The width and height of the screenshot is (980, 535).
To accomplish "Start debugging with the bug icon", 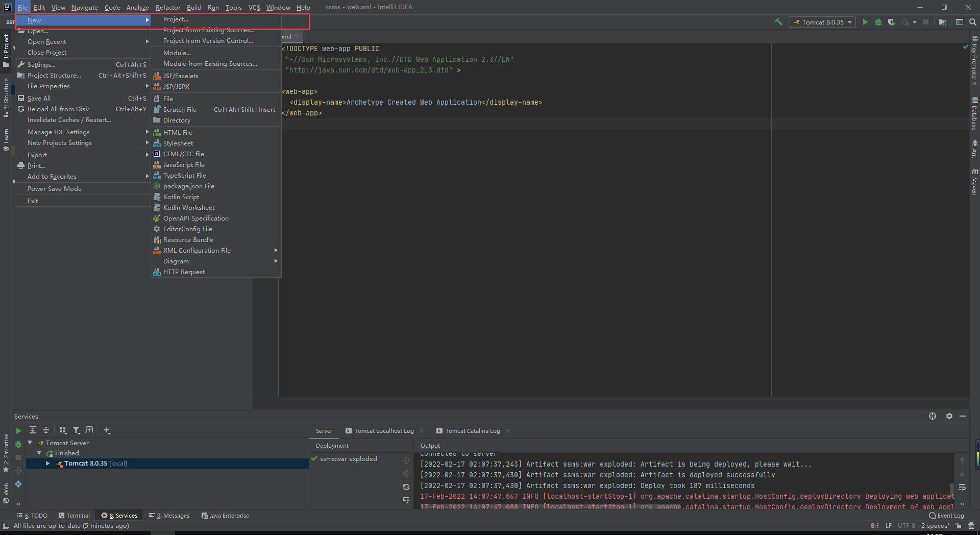I will point(878,22).
